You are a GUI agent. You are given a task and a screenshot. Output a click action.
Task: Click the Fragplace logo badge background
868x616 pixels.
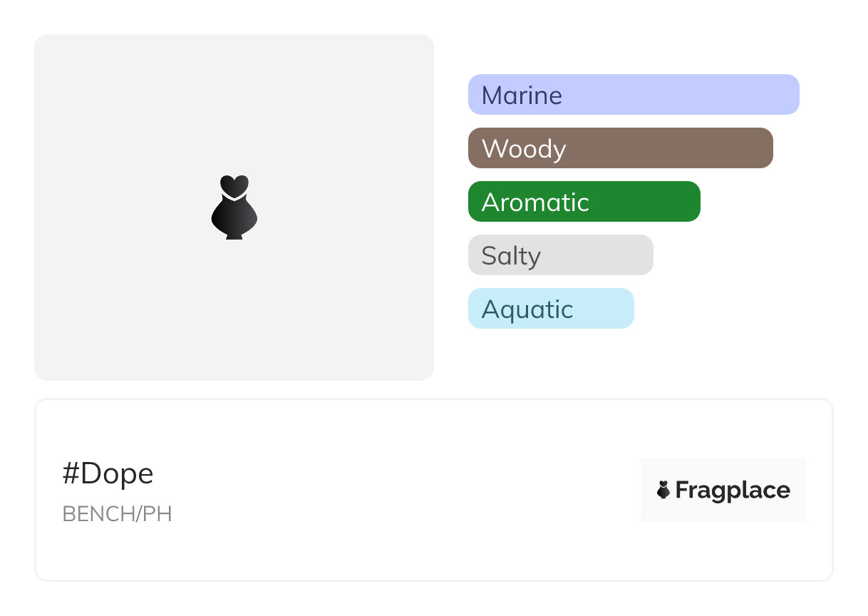[723, 469]
